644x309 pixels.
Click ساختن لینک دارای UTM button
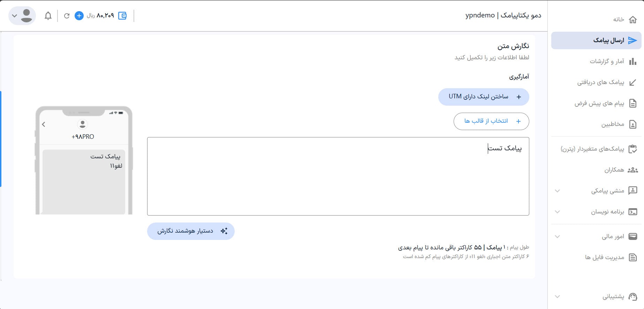click(x=483, y=97)
